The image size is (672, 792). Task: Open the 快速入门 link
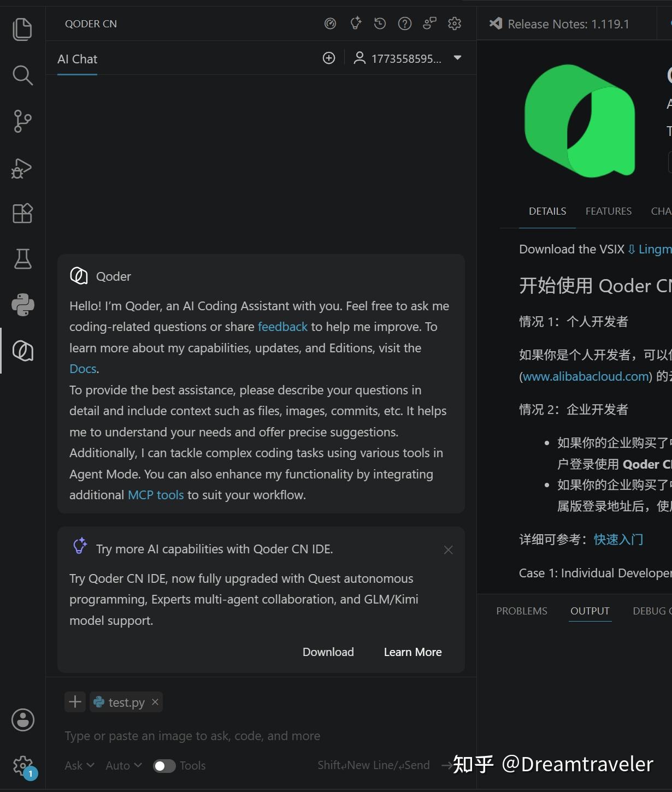coord(618,540)
